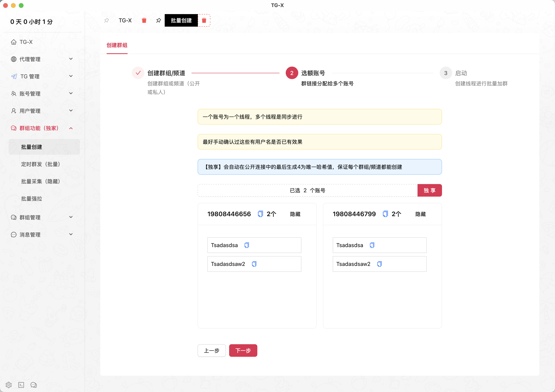The height and width of the screenshot is (392, 555).
Task: Click step 2 circle for 选额账号
Action: [x=292, y=73]
